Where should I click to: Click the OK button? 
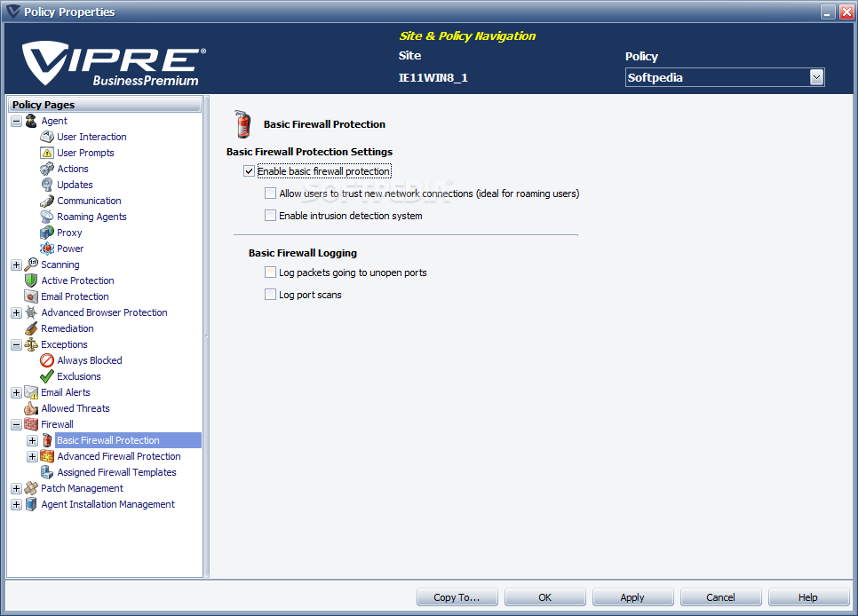pyautogui.click(x=545, y=597)
